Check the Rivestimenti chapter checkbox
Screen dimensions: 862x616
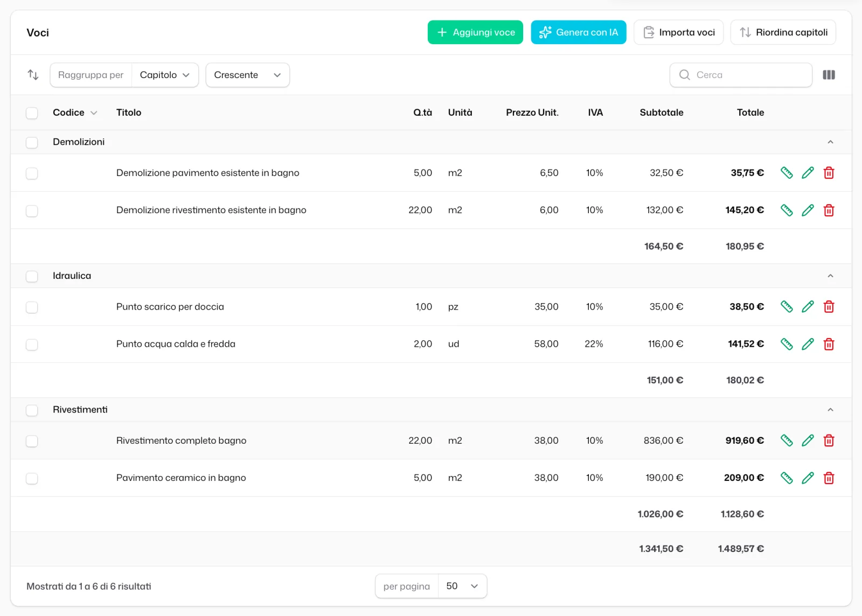pyautogui.click(x=32, y=410)
